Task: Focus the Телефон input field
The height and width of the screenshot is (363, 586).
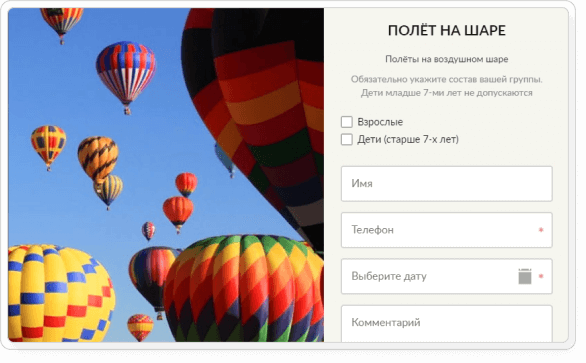Action: (447, 230)
